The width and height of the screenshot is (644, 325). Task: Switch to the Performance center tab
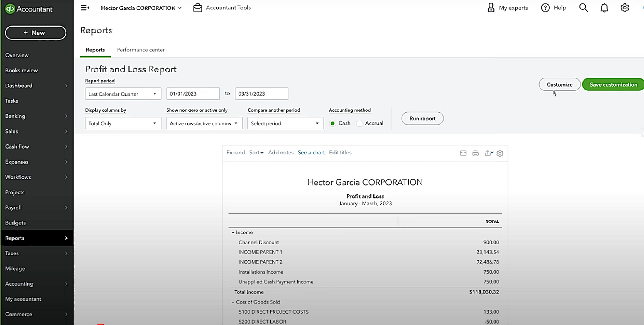coord(141,50)
